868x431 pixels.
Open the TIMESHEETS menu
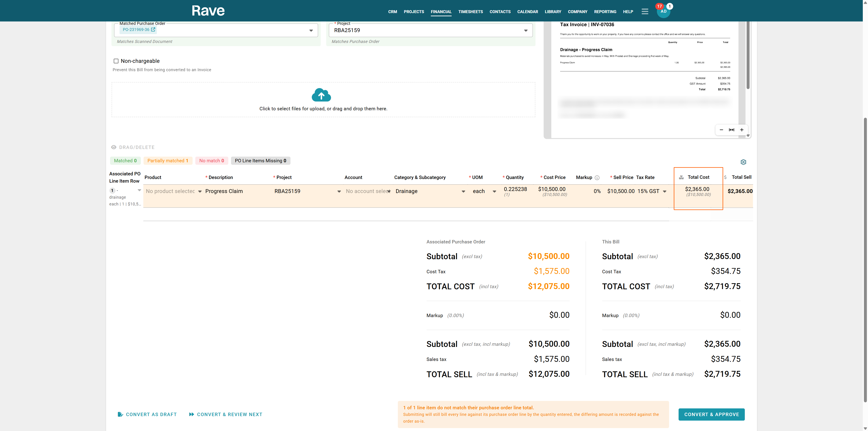point(470,12)
